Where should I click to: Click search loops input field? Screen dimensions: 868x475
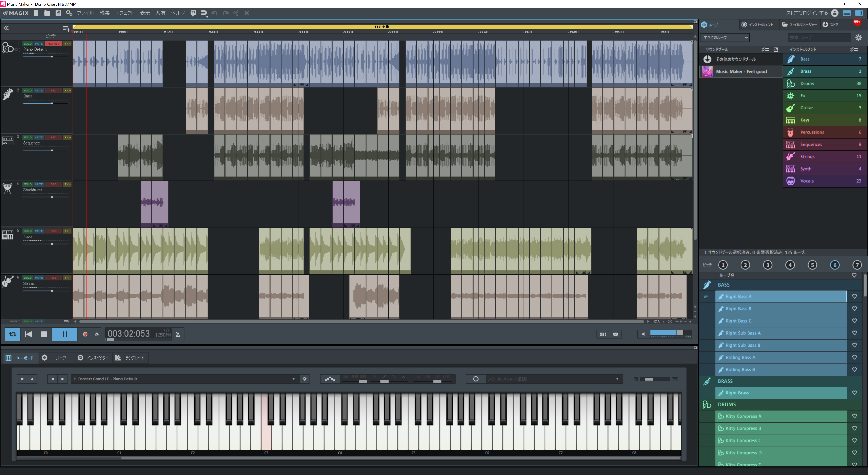click(x=819, y=37)
